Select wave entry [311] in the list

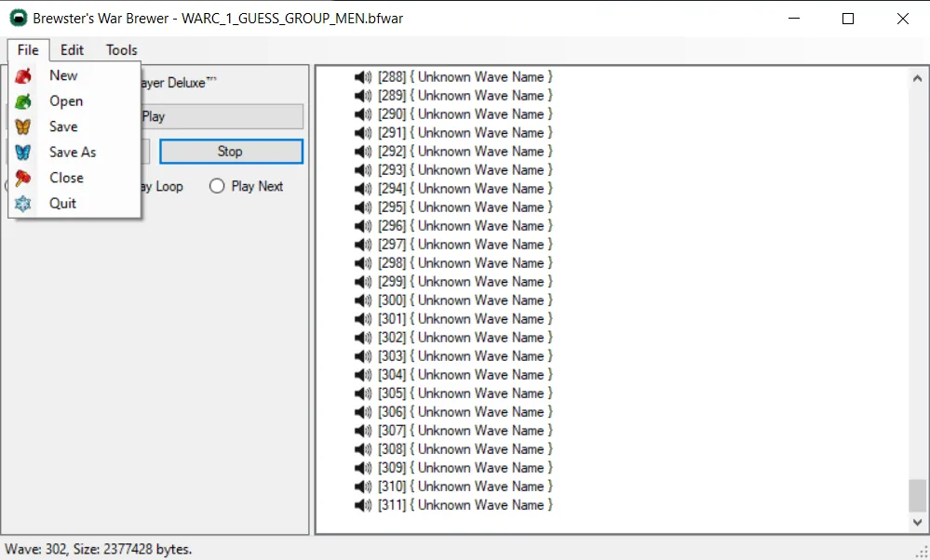click(465, 505)
